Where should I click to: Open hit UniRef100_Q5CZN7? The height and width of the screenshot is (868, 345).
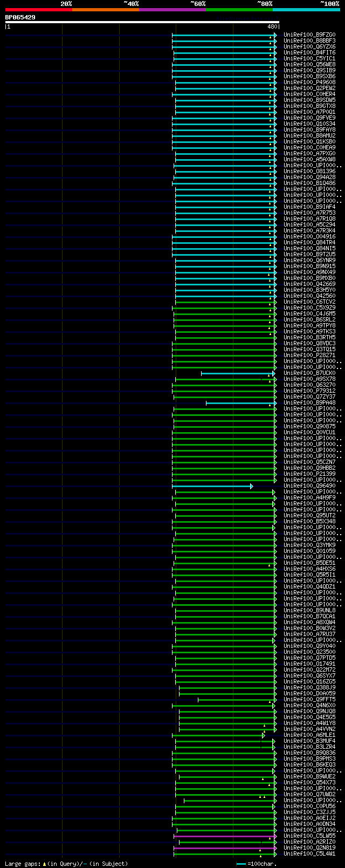click(x=309, y=462)
